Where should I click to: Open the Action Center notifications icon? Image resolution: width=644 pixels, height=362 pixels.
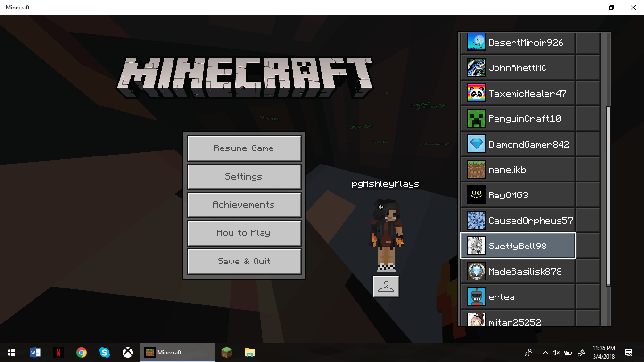click(x=628, y=353)
